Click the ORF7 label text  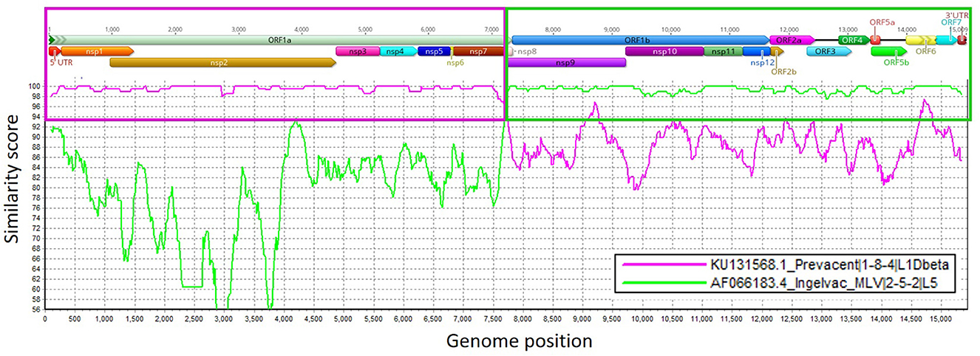pos(951,22)
